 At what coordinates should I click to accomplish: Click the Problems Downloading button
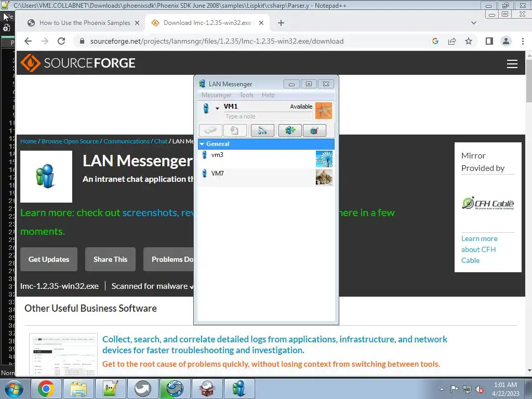point(169,259)
